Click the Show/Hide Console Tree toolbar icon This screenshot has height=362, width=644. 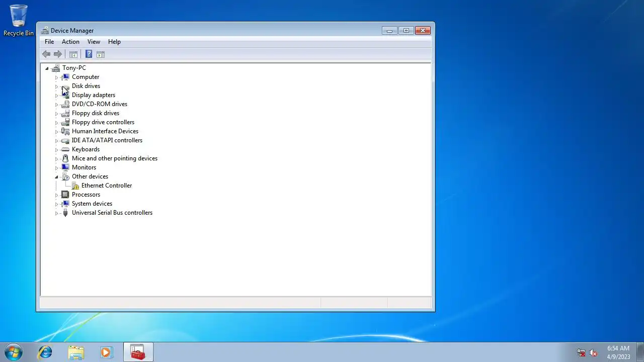(x=73, y=54)
